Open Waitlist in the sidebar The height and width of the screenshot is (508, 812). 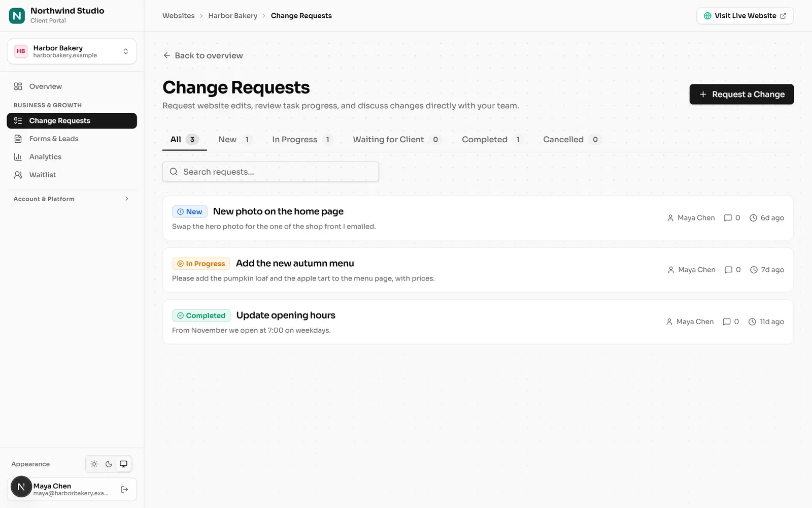tap(72, 175)
